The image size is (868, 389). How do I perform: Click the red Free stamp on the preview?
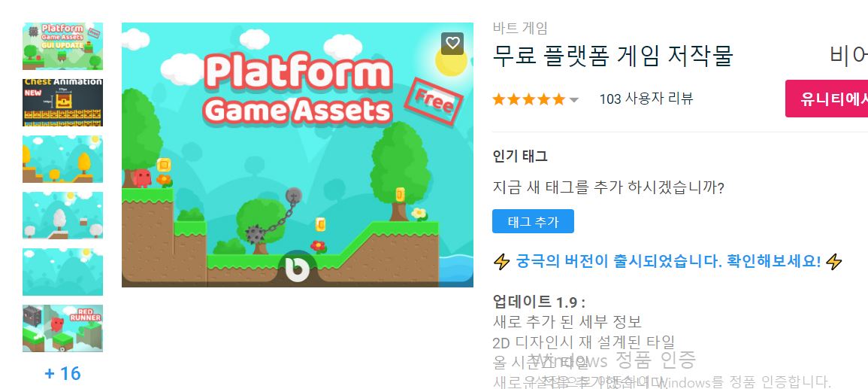click(433, 102)
